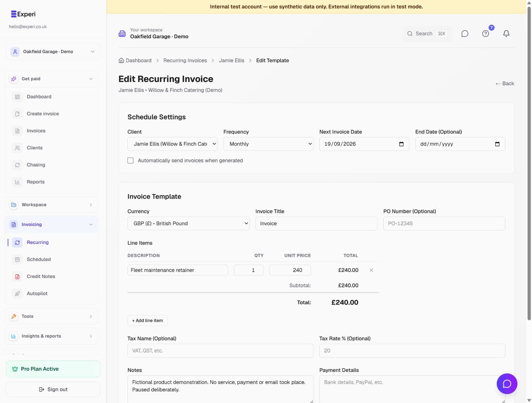Open the Oakfield Garage workspace switcher
Screen dimensions: 532x403
pos(53,52)
